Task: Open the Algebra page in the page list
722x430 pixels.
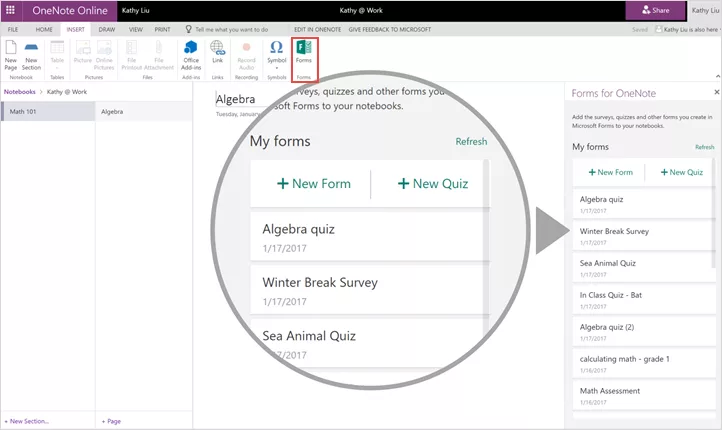Action: click(x=144, y=111)
